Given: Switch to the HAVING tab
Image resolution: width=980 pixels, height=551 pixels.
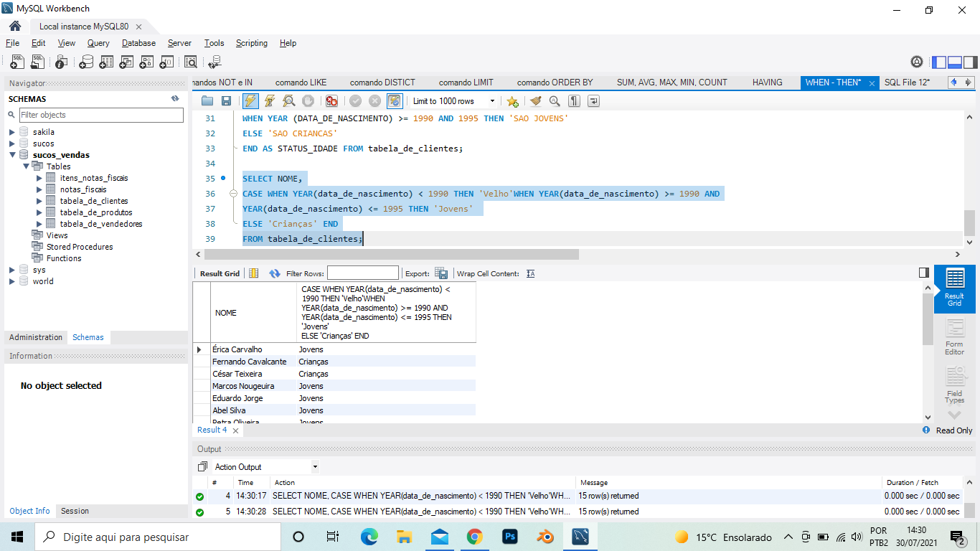Looking at the screenshot, I should [767, 83].
